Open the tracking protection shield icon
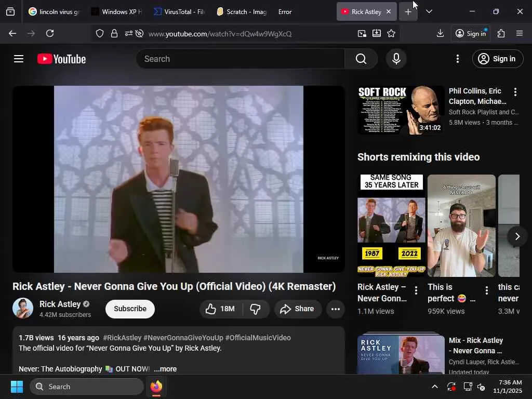The image size is (532, 399). (99, 33)
